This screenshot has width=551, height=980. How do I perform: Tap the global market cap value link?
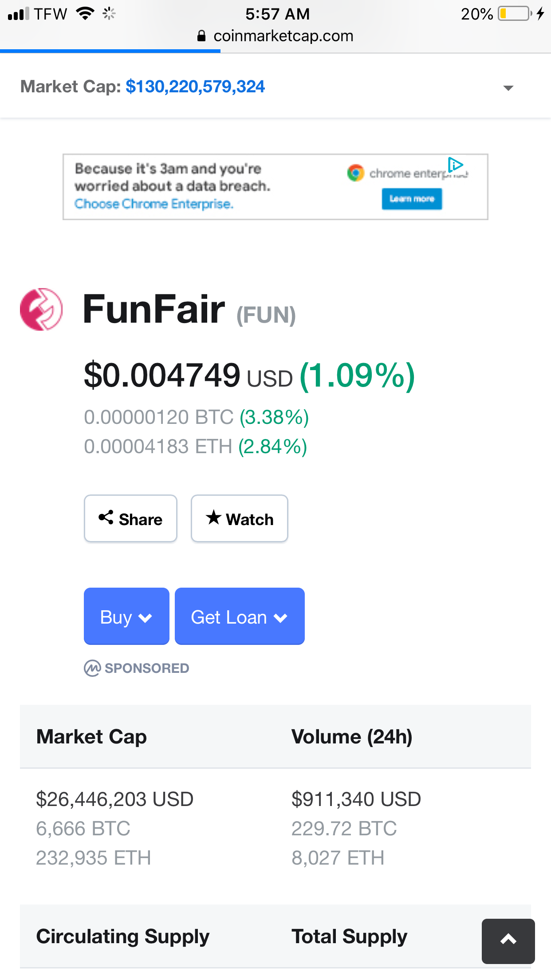pyautogui.click(x=195, y=87)
